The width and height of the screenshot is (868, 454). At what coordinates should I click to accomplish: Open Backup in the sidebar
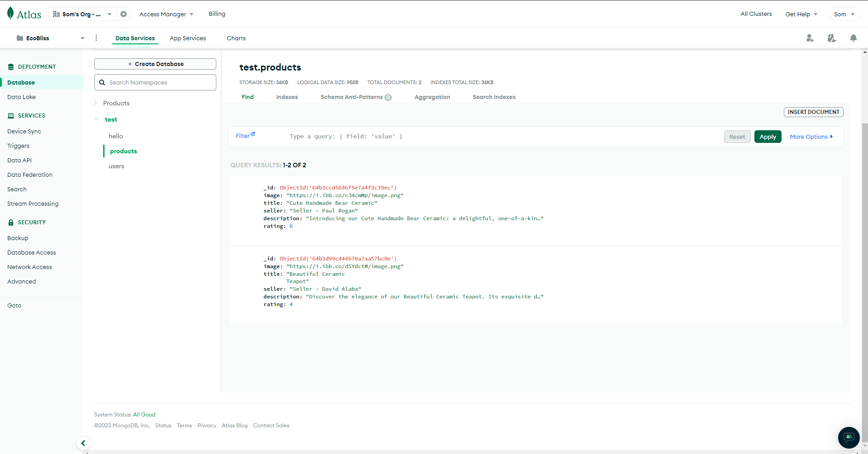coord(18,238)
